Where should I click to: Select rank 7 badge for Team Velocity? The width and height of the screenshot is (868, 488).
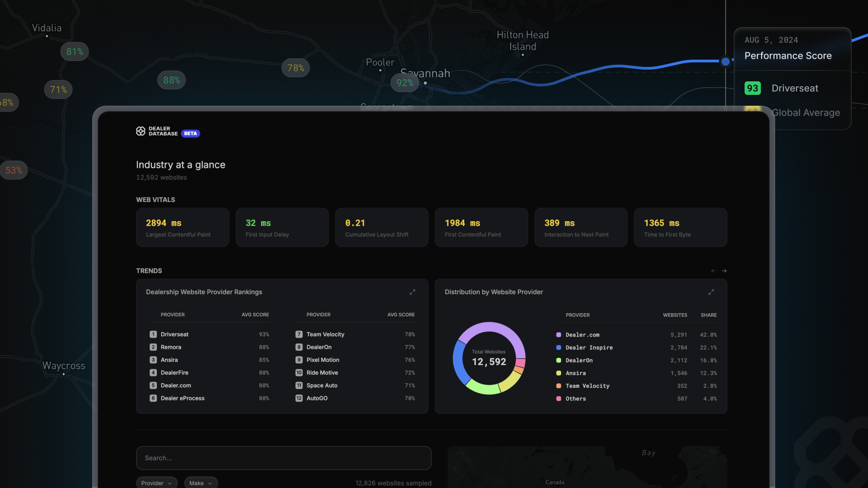coord(299,334)
